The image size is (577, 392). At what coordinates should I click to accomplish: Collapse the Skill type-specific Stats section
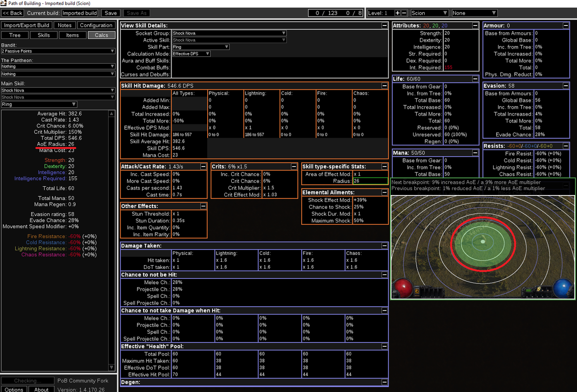click(x=385, y=167)
